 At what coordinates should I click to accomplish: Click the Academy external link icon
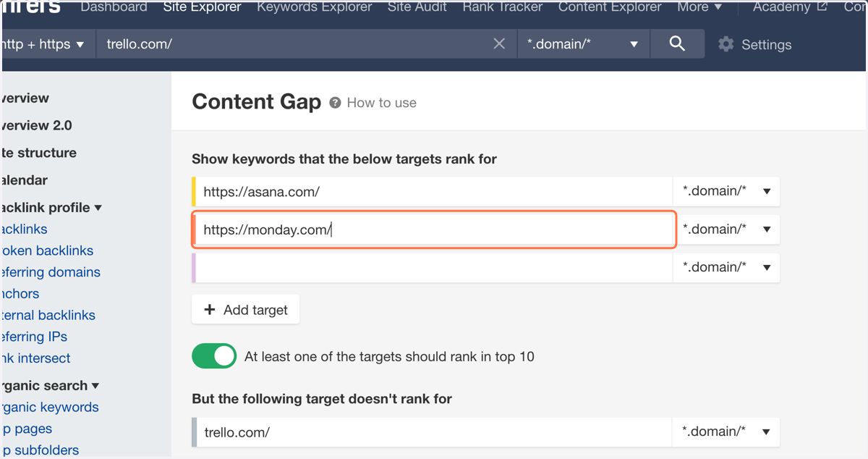[822, 7]
